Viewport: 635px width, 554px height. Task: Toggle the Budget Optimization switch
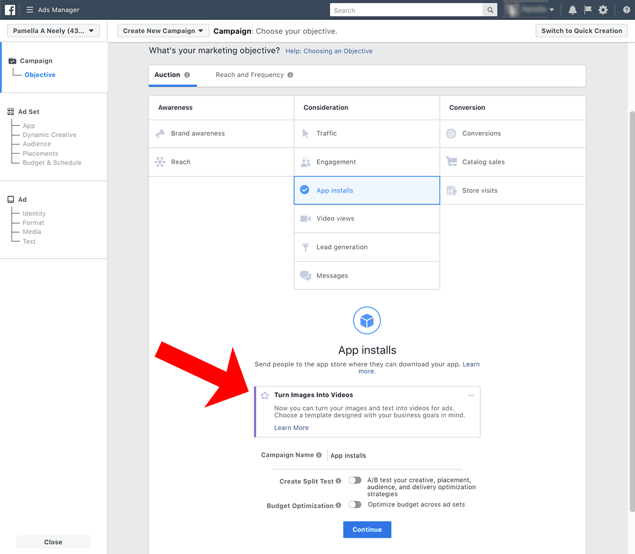(x=355, y=505)
